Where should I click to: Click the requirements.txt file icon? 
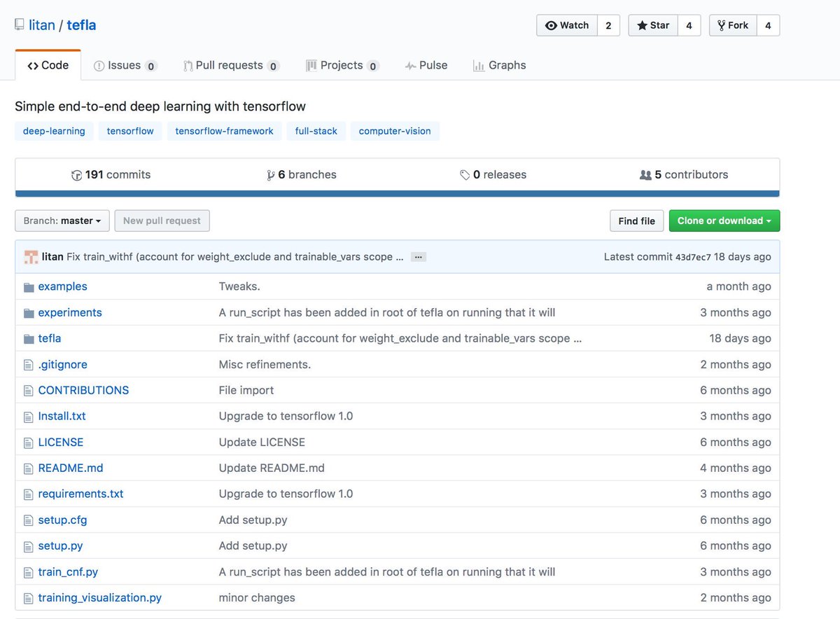29,494
